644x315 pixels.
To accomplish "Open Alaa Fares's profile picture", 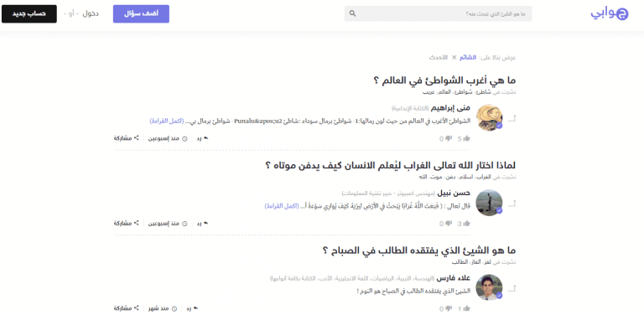I will point(489,287).
